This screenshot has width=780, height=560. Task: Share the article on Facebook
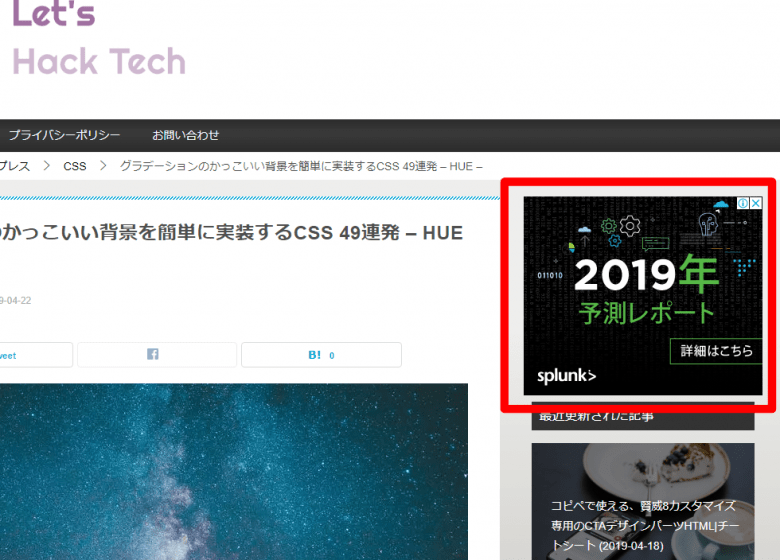click(157, 355)
